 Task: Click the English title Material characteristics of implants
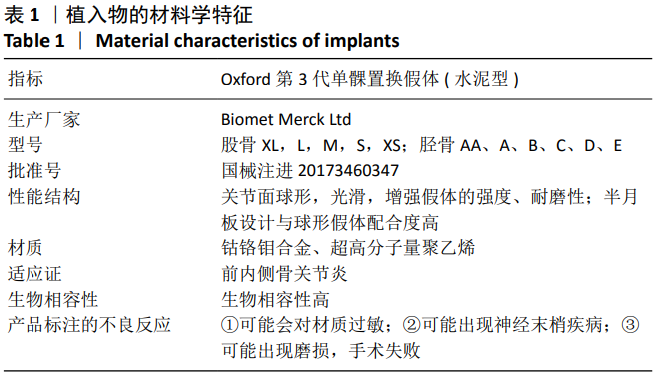247,41
